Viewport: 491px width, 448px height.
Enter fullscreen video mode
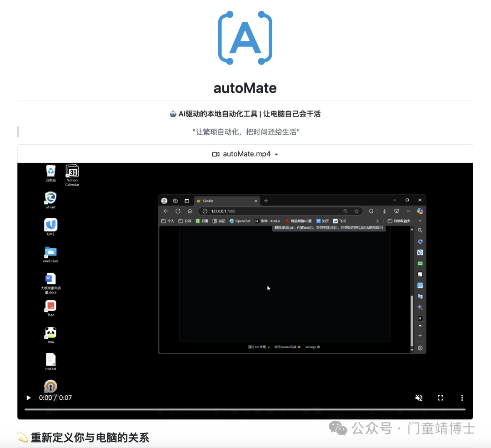(440, 398)
